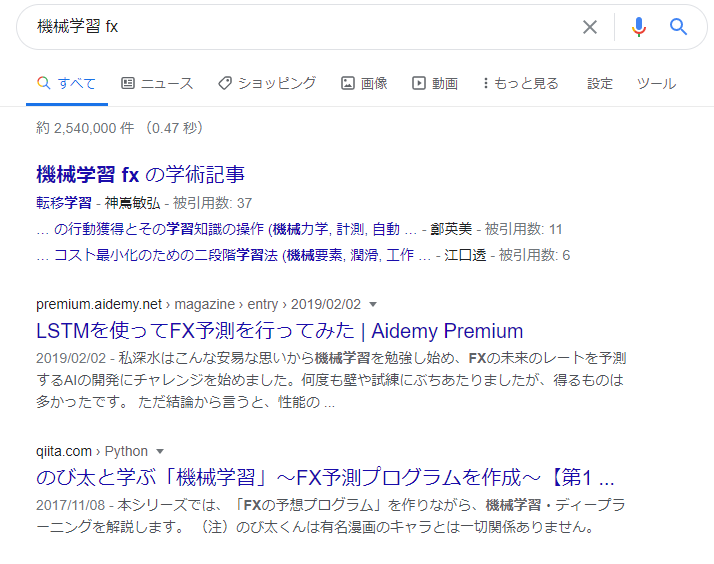Viewport: 714px width, 564px height.
Task: Click 被引用数: 37 citation text
Action: 213,203
